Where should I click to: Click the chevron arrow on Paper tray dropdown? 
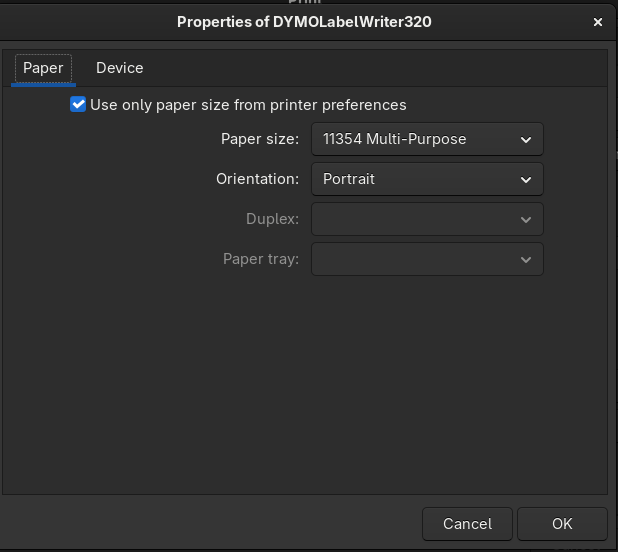click(x=526, y=260)
